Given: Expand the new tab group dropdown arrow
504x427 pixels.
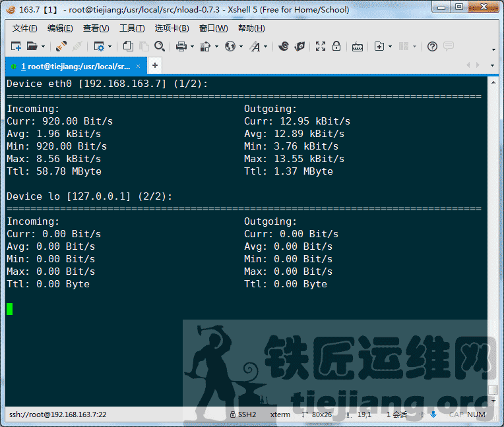Looking at the screenshot, I should [391, 47].
